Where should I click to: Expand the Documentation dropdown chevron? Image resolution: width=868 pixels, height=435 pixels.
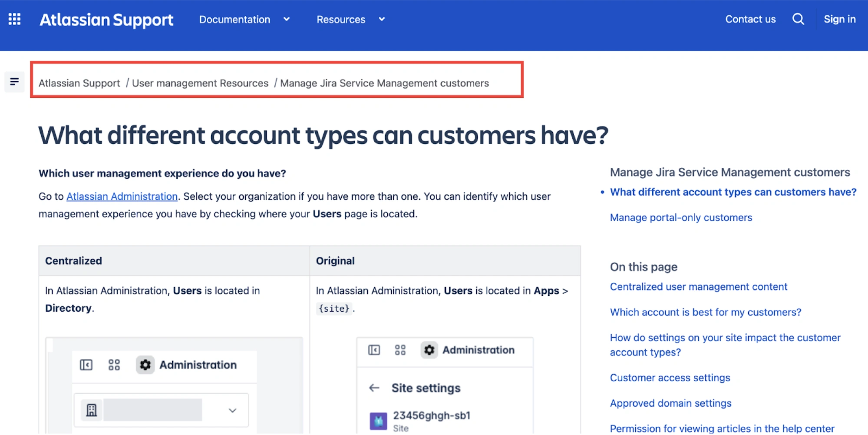click(x=286, y=20)
